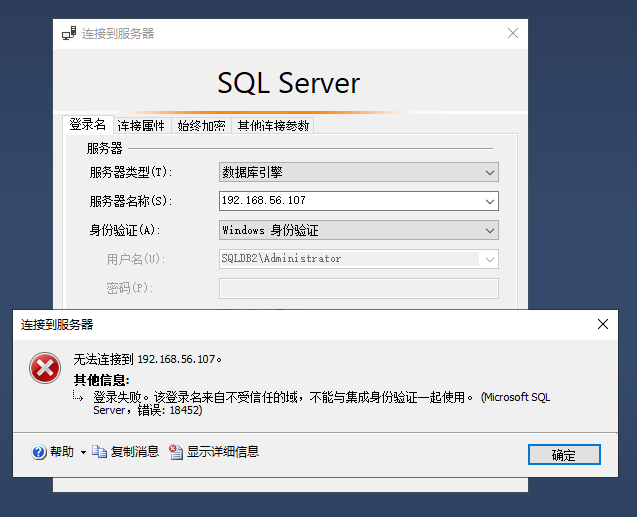
Task: Click 复制消息 to copy the error
Action: pyautogui.click(x=135, y=452)
